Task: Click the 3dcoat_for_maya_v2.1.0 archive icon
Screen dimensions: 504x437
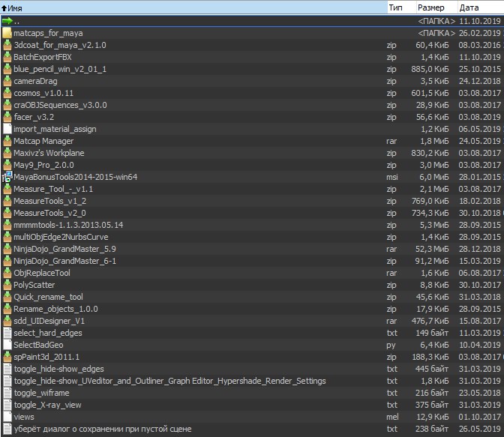Action: (7, 45)
